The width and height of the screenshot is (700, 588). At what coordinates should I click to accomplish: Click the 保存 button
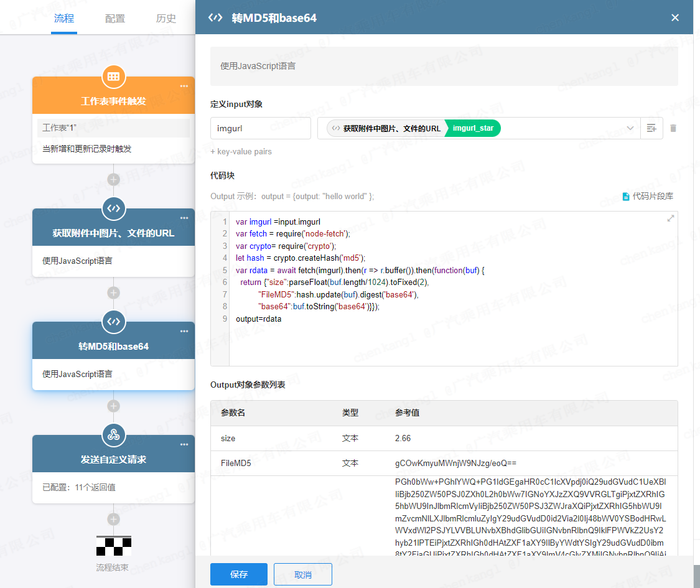tap(239, 574)
